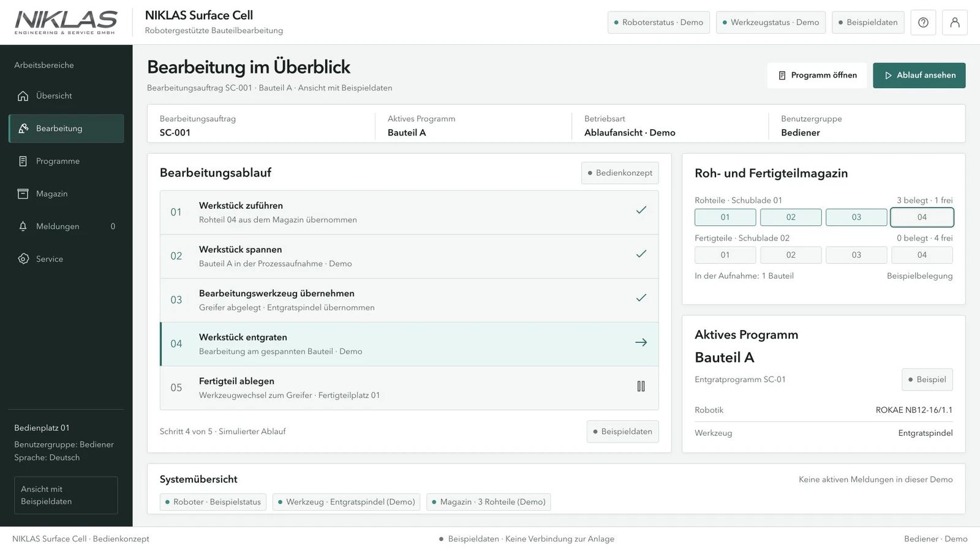Click the Roboterstatus Demo status chip
980x551 pixels.
[x=658, y=23]
